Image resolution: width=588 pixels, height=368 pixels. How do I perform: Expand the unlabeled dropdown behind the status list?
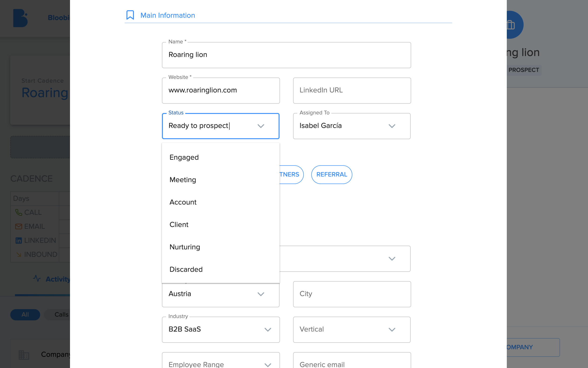[392, 258]
